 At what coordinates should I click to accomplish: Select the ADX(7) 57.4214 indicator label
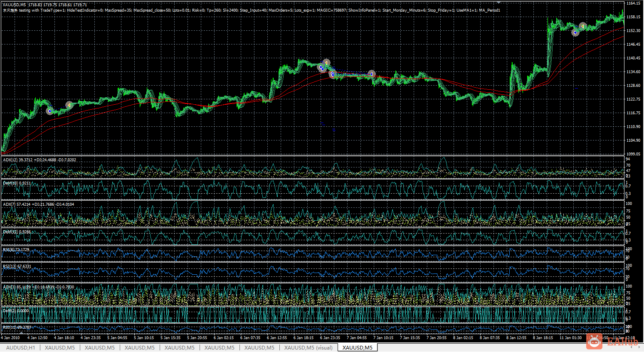coord(38,204)
